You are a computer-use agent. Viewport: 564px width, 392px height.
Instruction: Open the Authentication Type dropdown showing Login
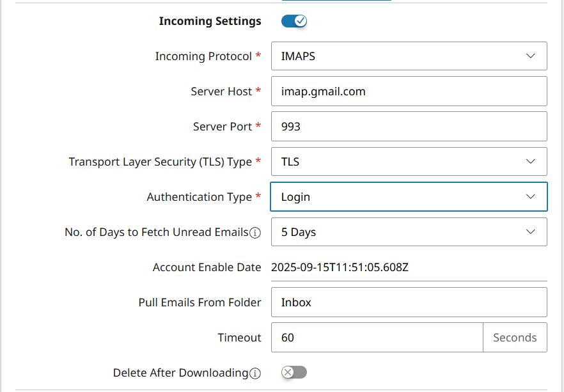pos(409,197)
